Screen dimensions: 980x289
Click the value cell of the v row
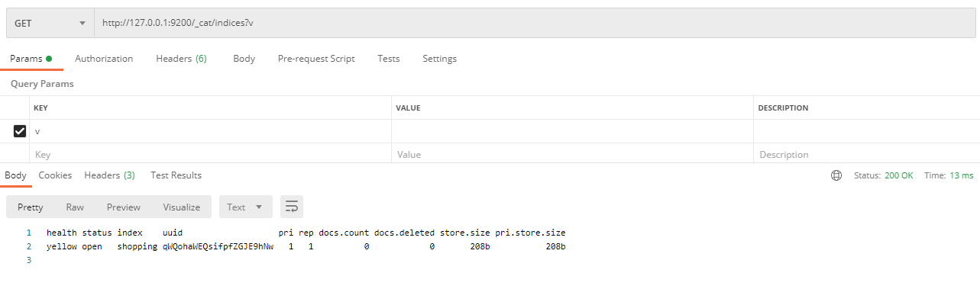click(x=572, y=131)
